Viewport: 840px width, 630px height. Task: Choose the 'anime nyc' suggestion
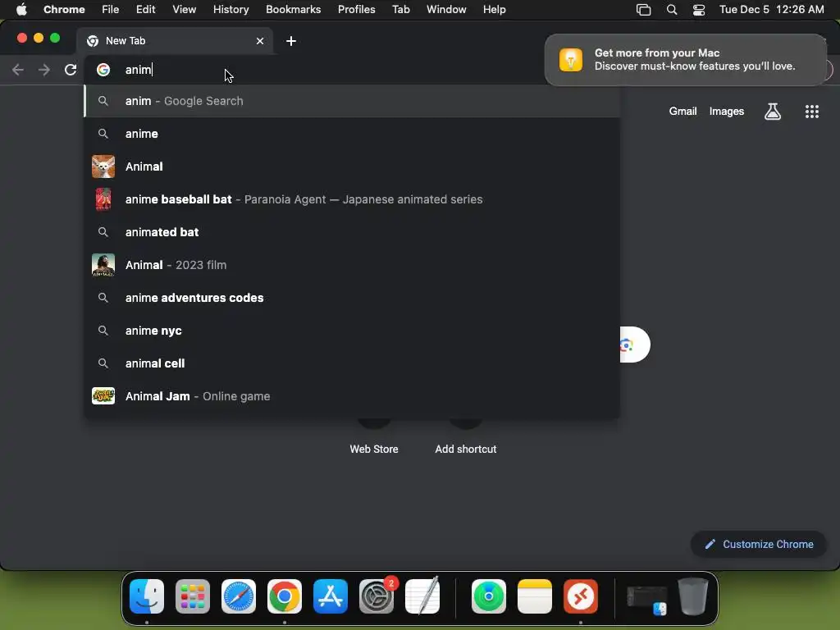(352, 331)
